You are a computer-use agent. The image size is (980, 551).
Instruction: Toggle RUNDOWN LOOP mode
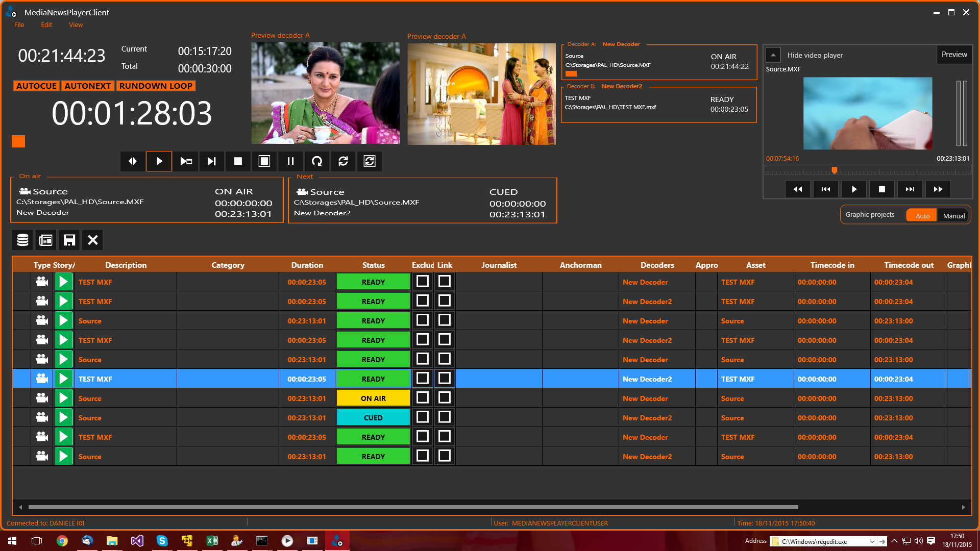coord(156,86)
